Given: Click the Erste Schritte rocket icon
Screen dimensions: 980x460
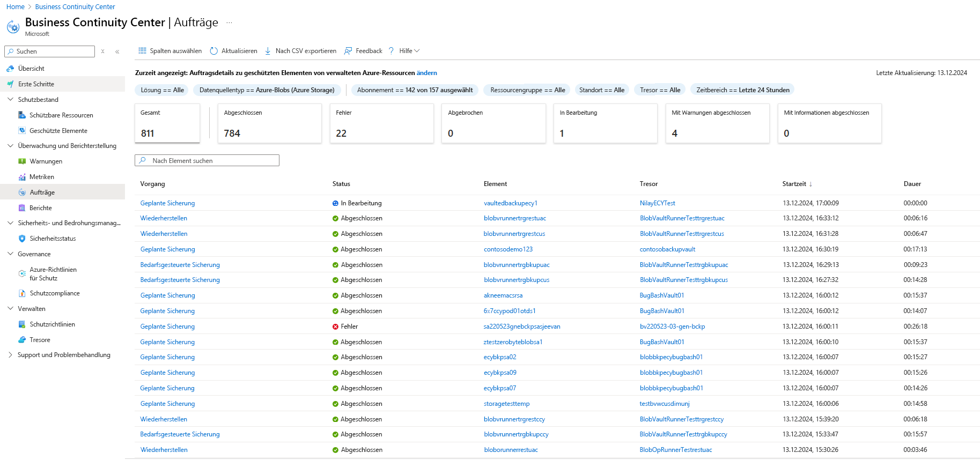Looking at the screenshot, I should (10, 84).
